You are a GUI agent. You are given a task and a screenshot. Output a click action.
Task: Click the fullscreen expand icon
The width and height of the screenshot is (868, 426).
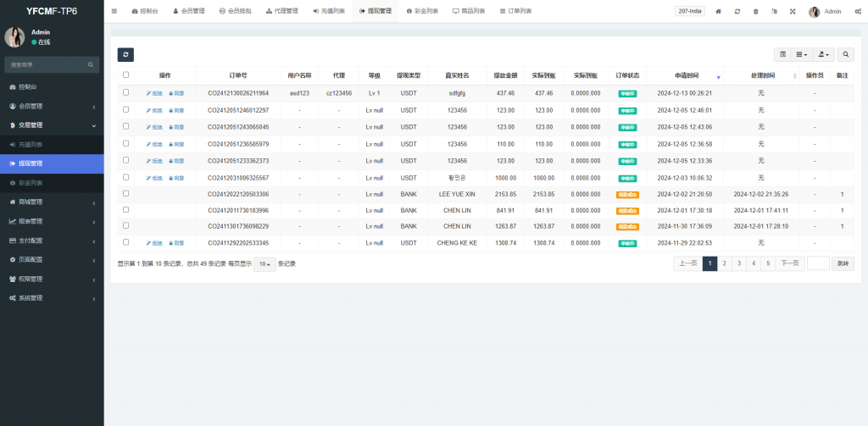pyautogui.click(x=793, y=12)
